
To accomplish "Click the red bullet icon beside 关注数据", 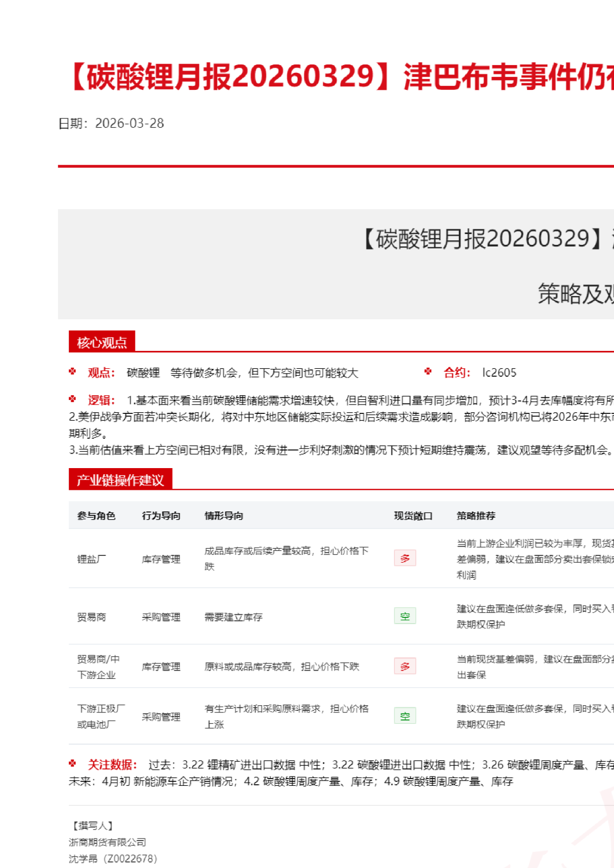I will (72, 764).
